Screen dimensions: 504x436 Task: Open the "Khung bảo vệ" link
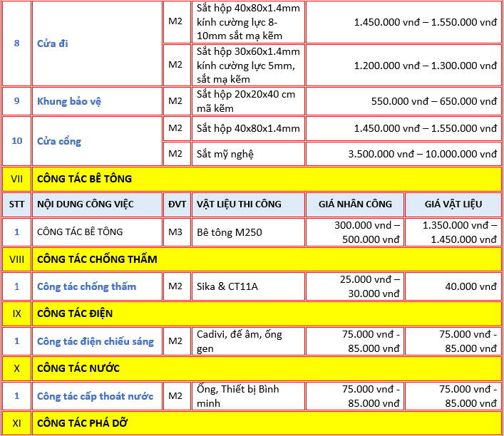[x=69, y=101]
